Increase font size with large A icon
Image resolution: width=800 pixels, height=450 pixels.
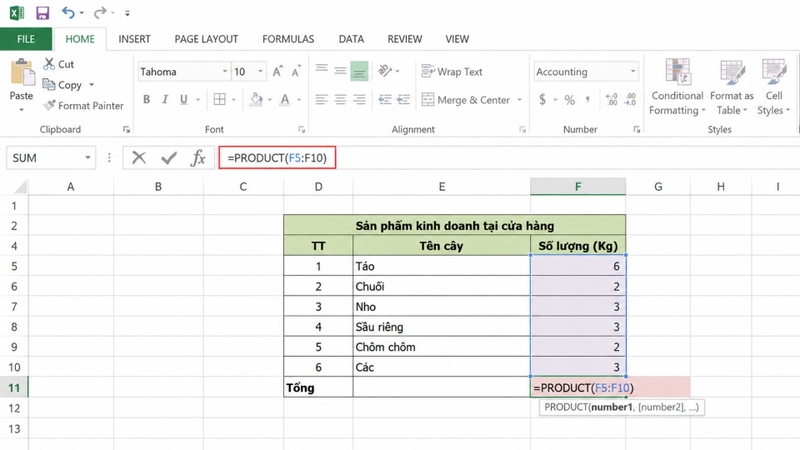277,71
